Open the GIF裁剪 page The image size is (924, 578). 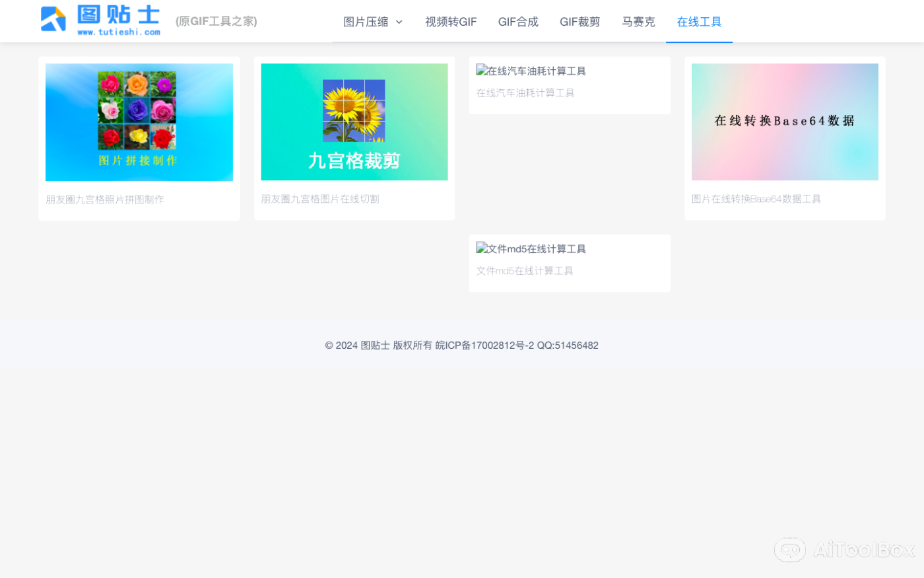click(579, 21)
